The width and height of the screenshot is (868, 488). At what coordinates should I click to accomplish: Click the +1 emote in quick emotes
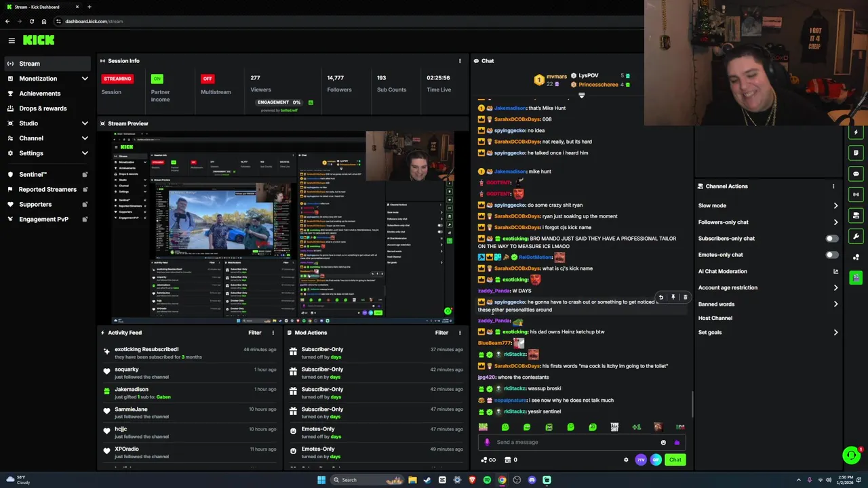tap(636, 427)
